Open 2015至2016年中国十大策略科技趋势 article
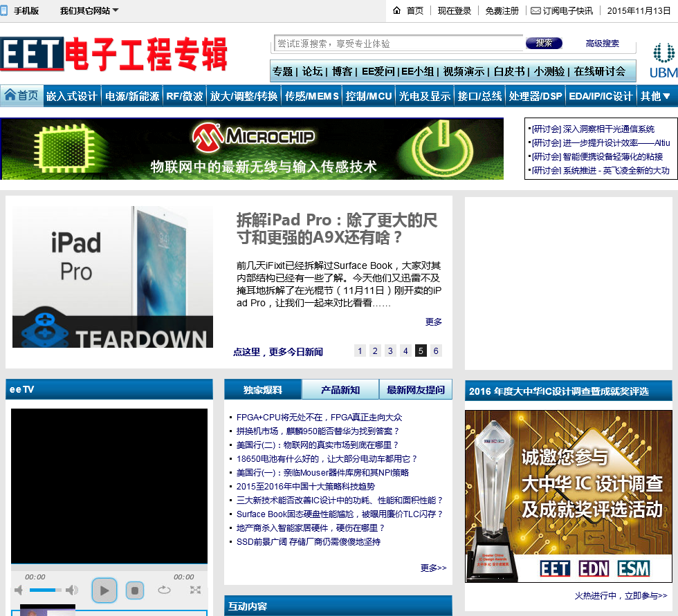The width and height of the screenshot is (678, 616). pyautogui.click(x=306, y=487)
